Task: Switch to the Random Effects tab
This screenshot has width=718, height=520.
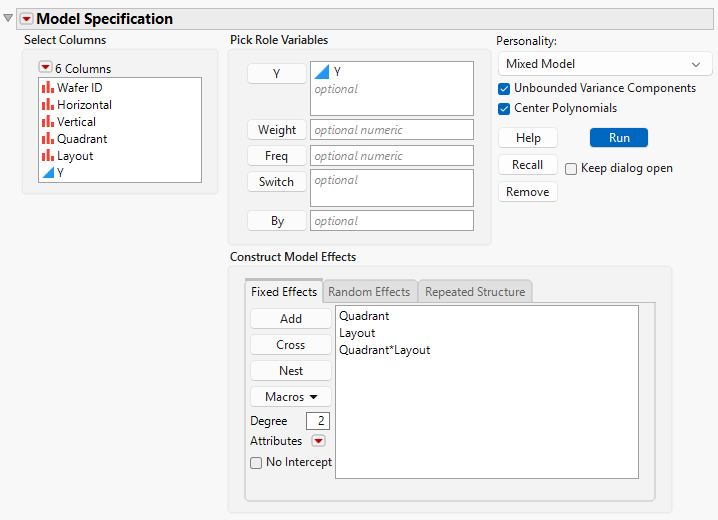Action: pos(369,292)
